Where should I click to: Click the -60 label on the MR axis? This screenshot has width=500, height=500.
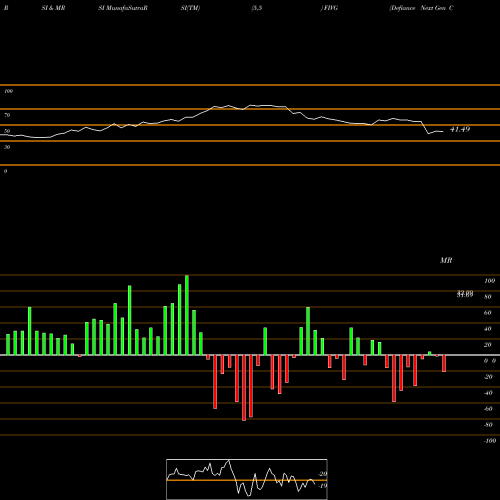(488, 409)
